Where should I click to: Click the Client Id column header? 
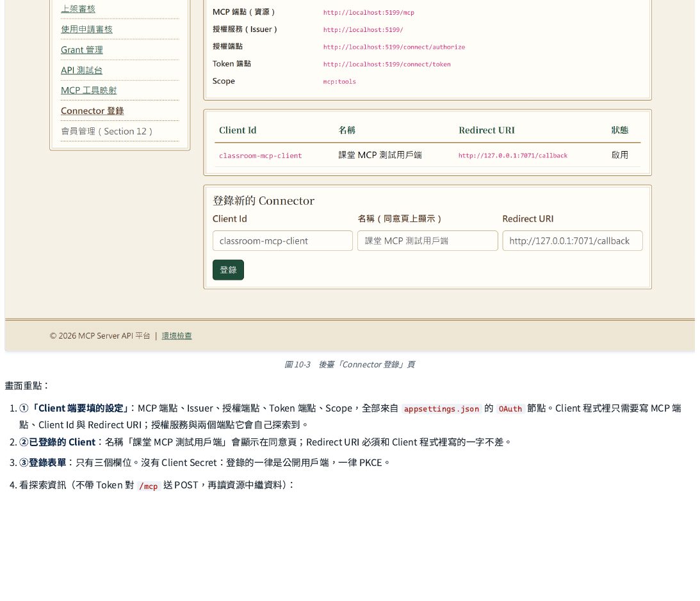(238, 131)
